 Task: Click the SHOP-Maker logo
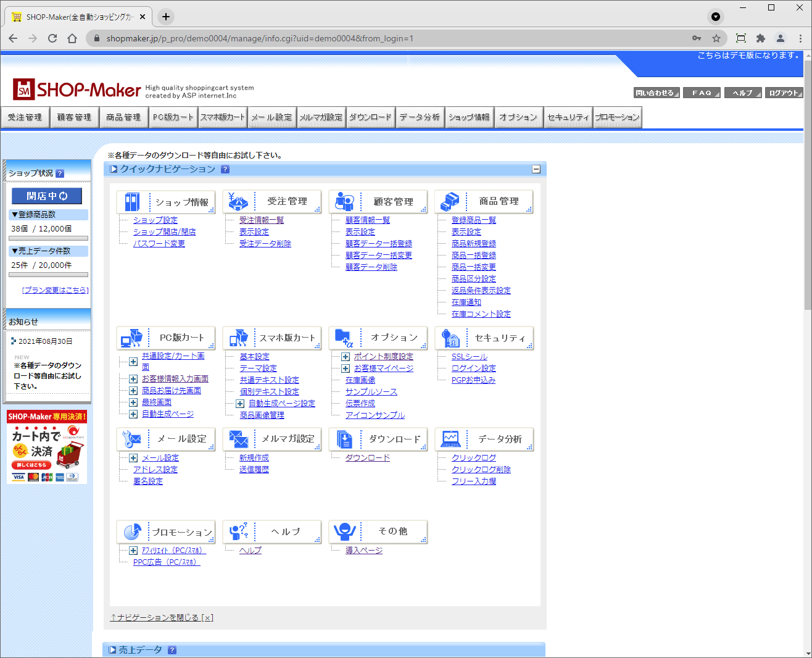tap(77, 90)
